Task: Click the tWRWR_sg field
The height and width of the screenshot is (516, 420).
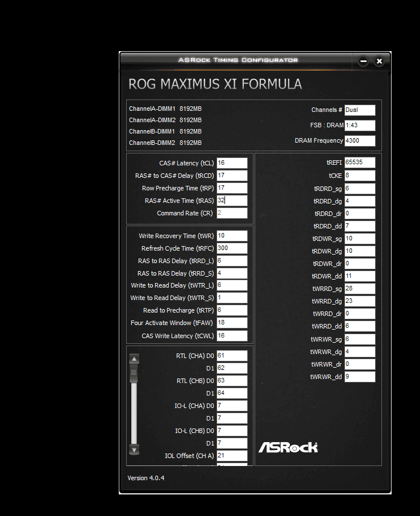Action: pyautogui.click(x=360, y=339)
